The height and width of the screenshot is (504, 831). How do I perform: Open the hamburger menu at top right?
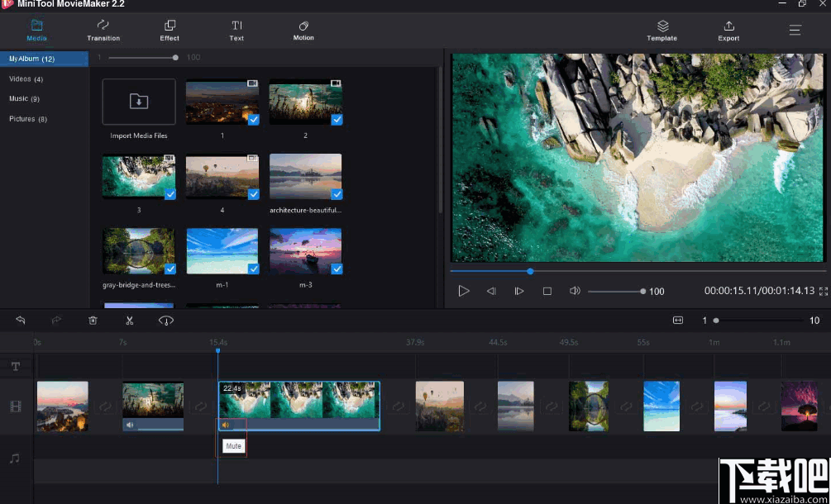[795, 29]
